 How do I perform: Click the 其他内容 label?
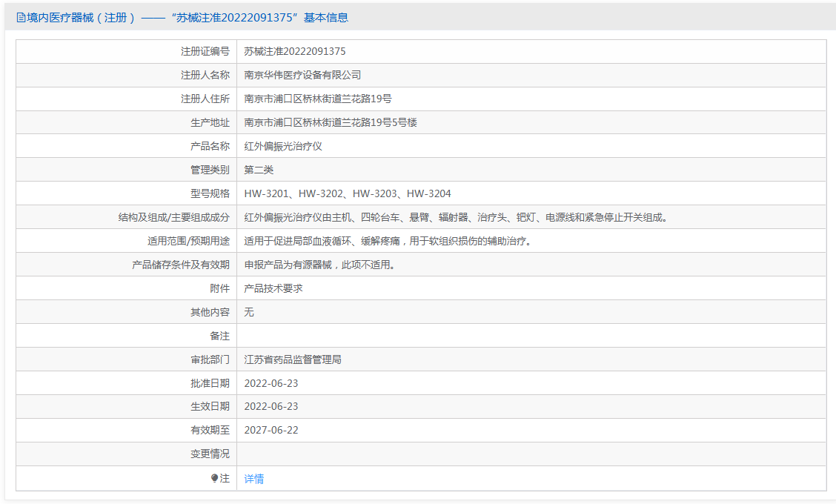click(210, 312)
